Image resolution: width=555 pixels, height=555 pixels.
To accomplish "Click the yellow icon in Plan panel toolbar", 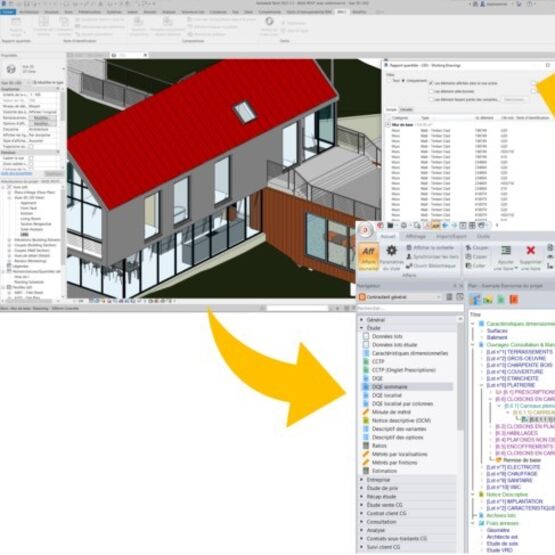I will [x=488, y=300].
